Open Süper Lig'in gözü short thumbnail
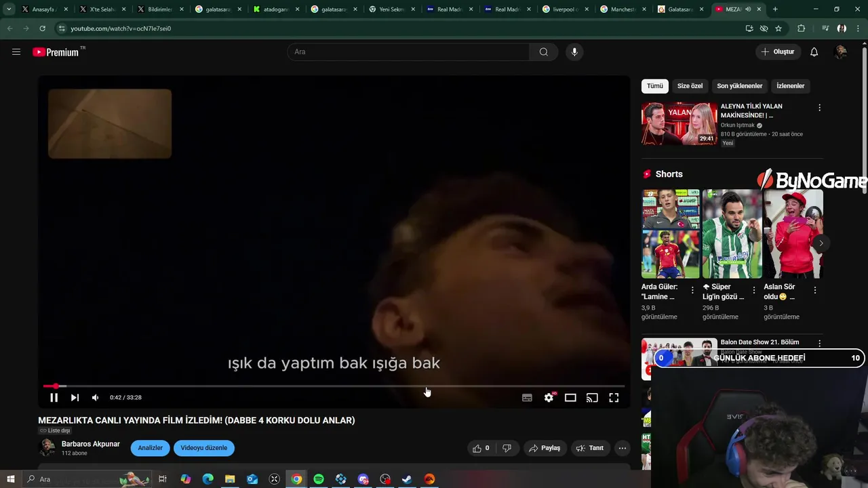 point(732,234)
